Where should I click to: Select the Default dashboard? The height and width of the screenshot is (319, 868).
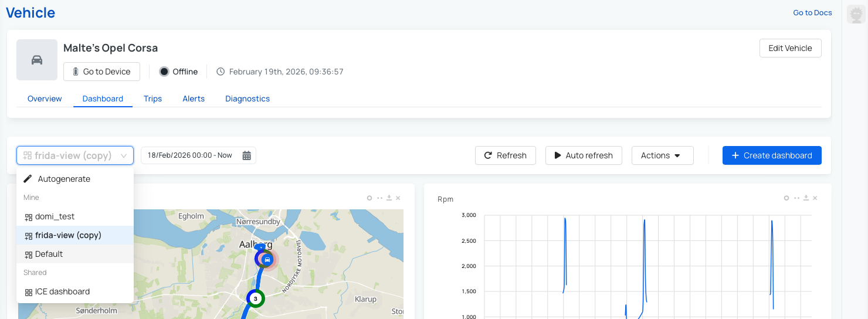(75, 254)
